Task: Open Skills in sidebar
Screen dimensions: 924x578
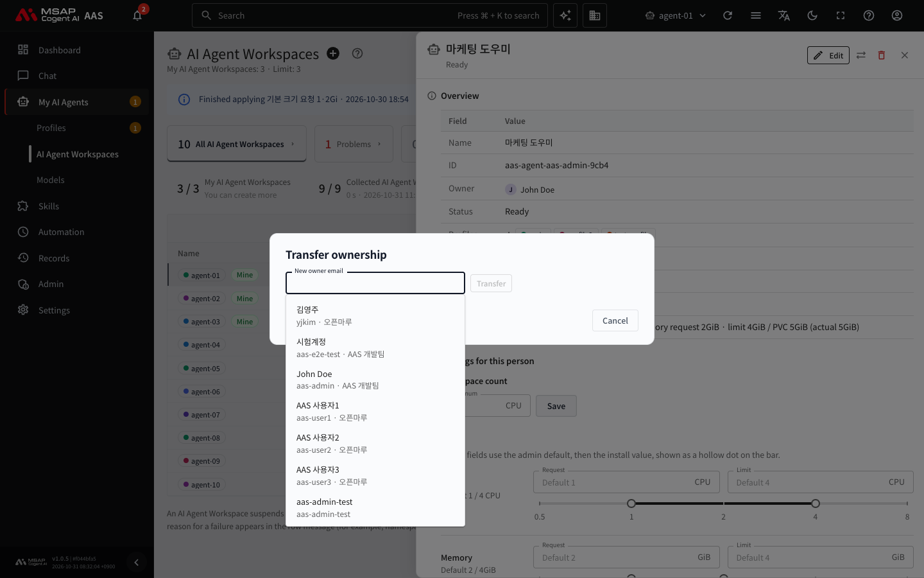Action: [77, 206]
